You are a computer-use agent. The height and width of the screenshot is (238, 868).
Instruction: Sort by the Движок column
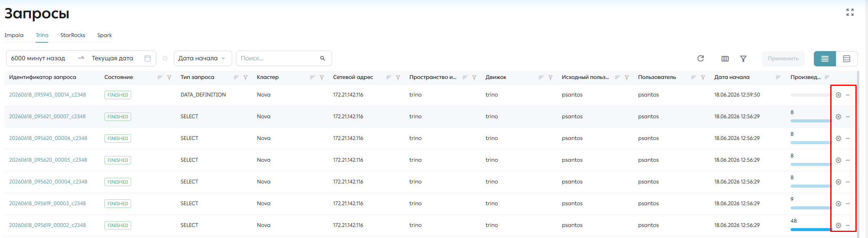coord(541,77)
